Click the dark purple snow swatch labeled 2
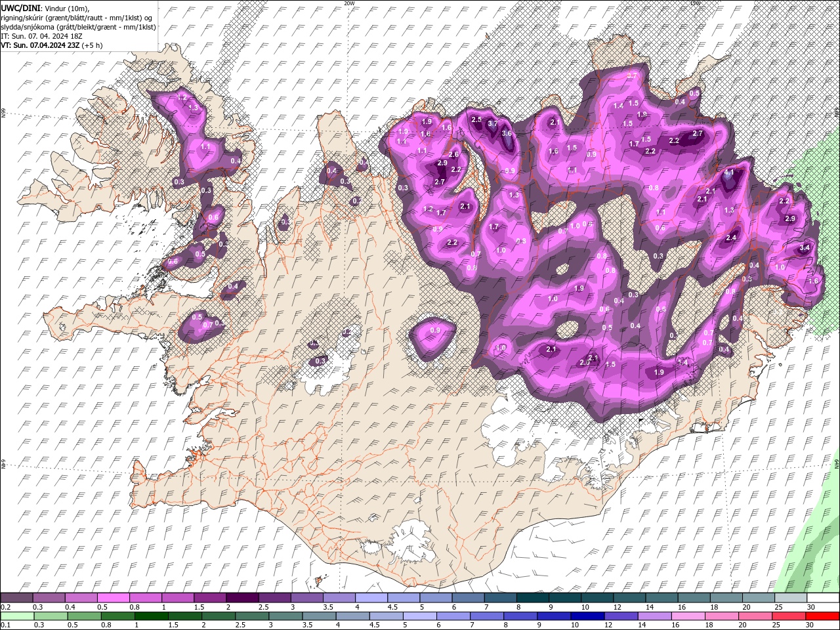 coord(241,598)
